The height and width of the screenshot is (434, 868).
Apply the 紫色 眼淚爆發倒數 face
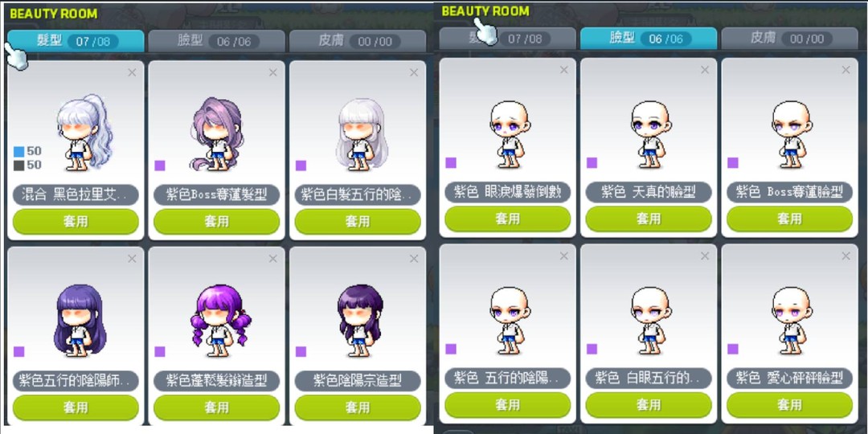tap(508, 219)
